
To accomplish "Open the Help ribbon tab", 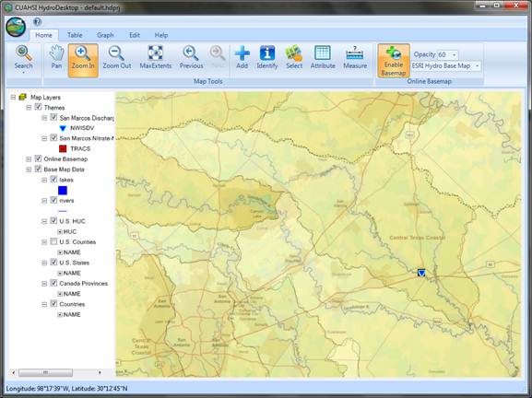I will (x=161, y=35).
